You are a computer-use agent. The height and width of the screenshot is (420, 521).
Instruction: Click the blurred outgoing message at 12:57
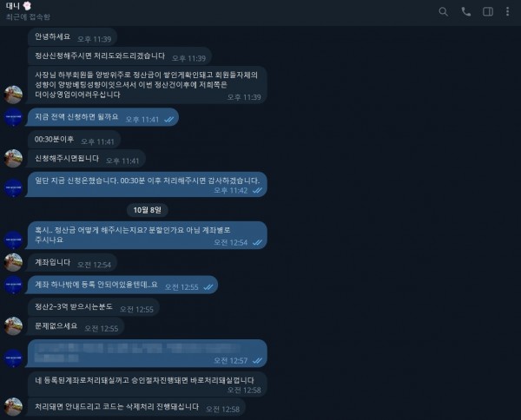click(x=147, y=353)
